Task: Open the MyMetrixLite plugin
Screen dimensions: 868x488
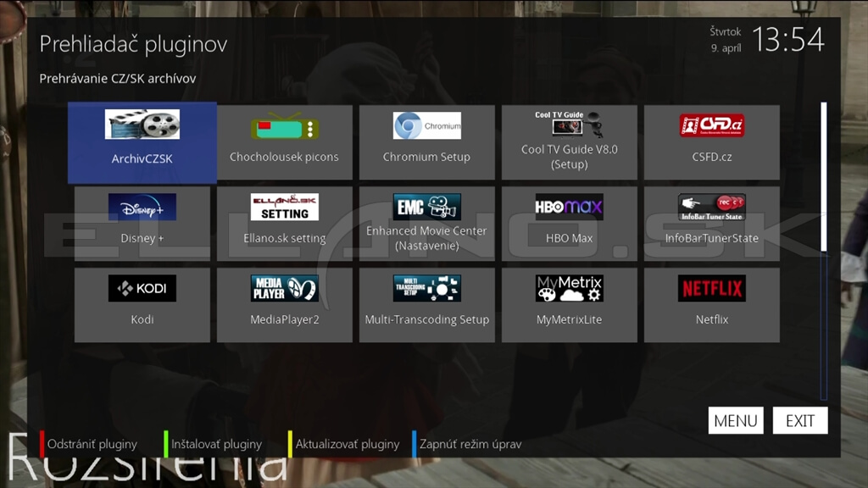Action: 569,305
